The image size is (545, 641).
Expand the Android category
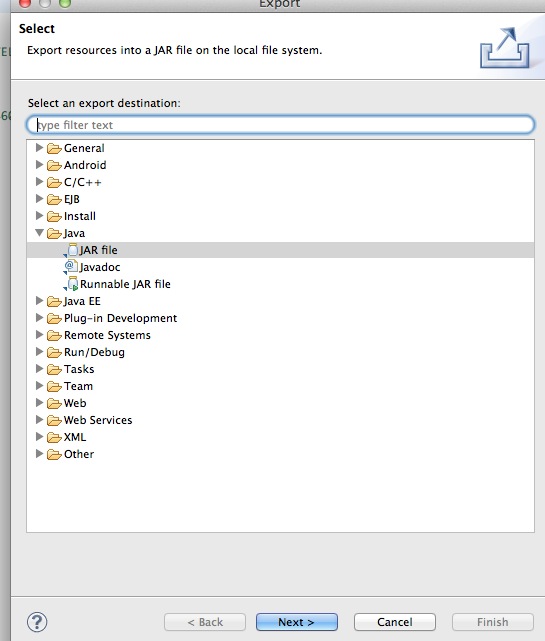pyautogui.click(x=39, y=165)
